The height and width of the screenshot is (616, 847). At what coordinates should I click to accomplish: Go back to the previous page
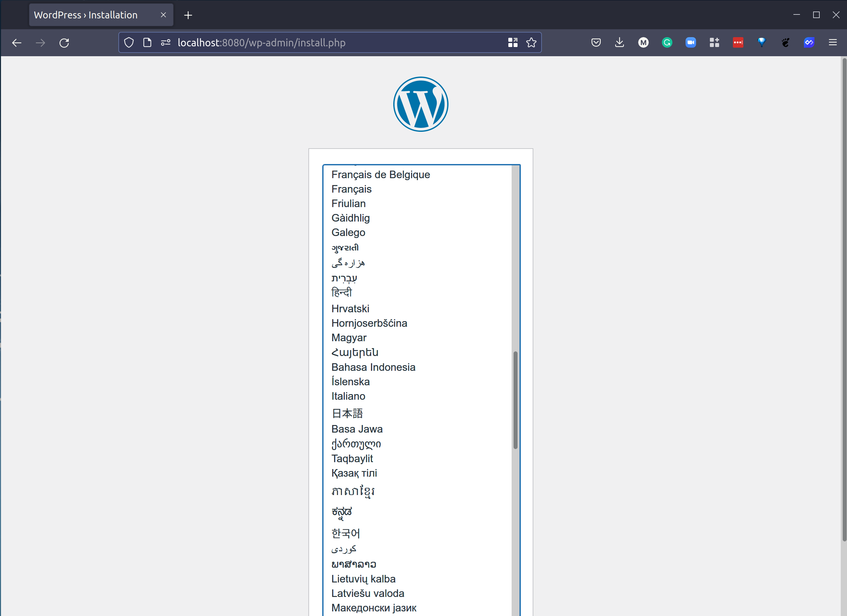17,43
